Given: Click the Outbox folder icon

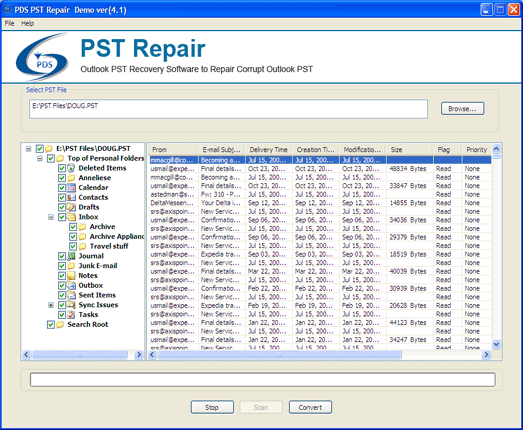Looking at the screenshot, I should tap(71, 285).
